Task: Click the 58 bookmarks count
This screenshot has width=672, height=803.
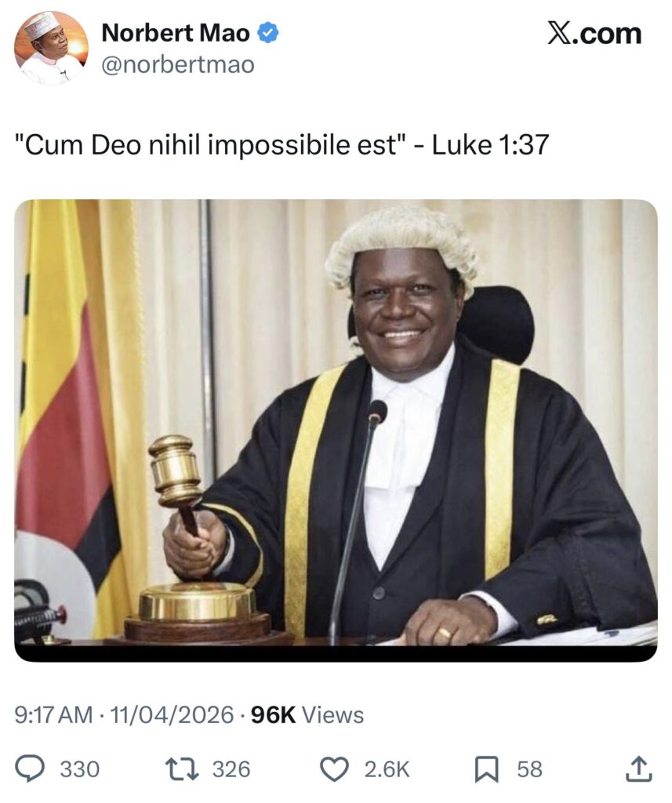Action: coord(529,770)
